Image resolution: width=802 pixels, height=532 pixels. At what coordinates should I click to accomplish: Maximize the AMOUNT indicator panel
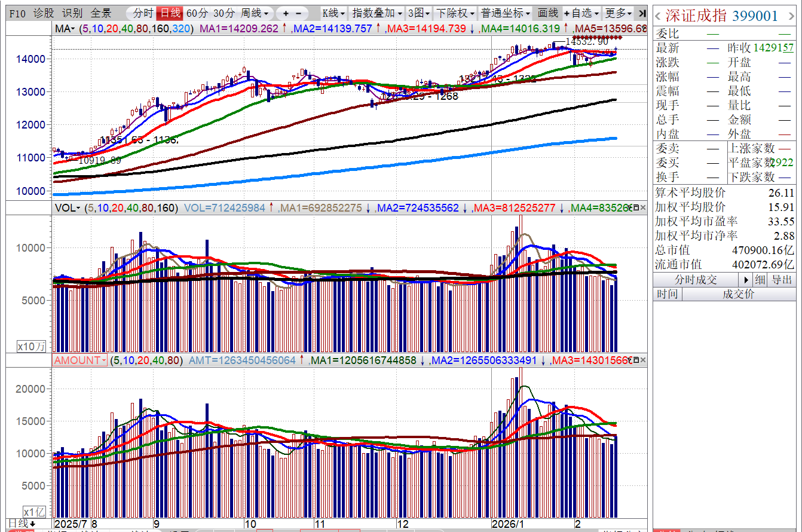(636, 360)
